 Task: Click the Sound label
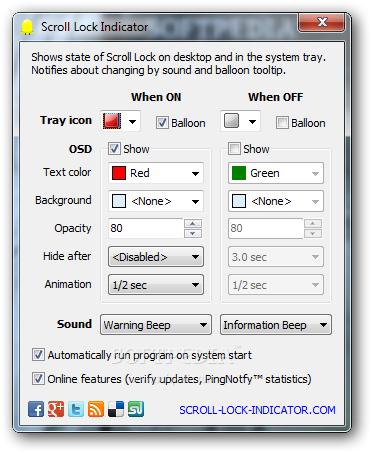pyautogui.click(x=74, y=324)
